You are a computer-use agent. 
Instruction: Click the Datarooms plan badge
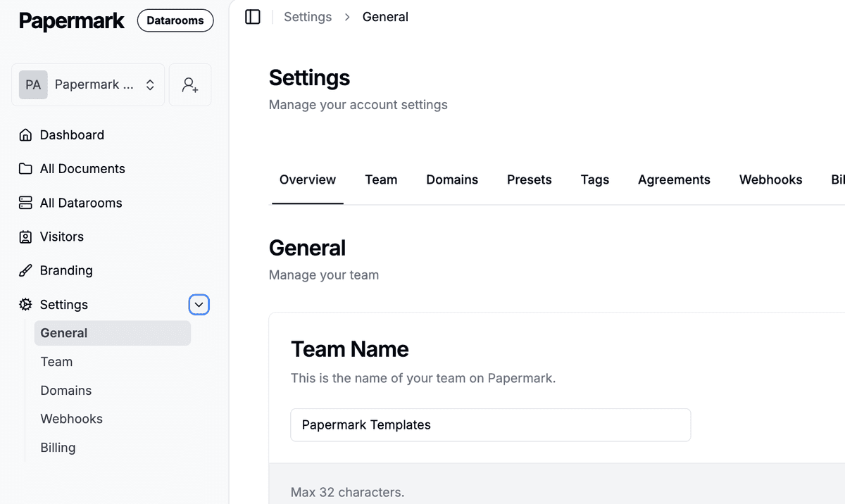point(175,20)
